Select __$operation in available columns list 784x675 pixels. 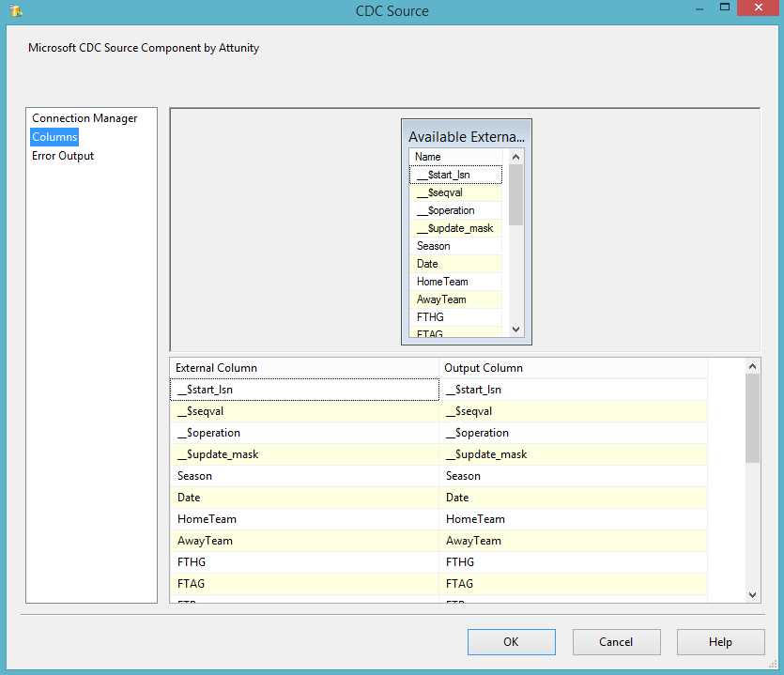(455, 210)
